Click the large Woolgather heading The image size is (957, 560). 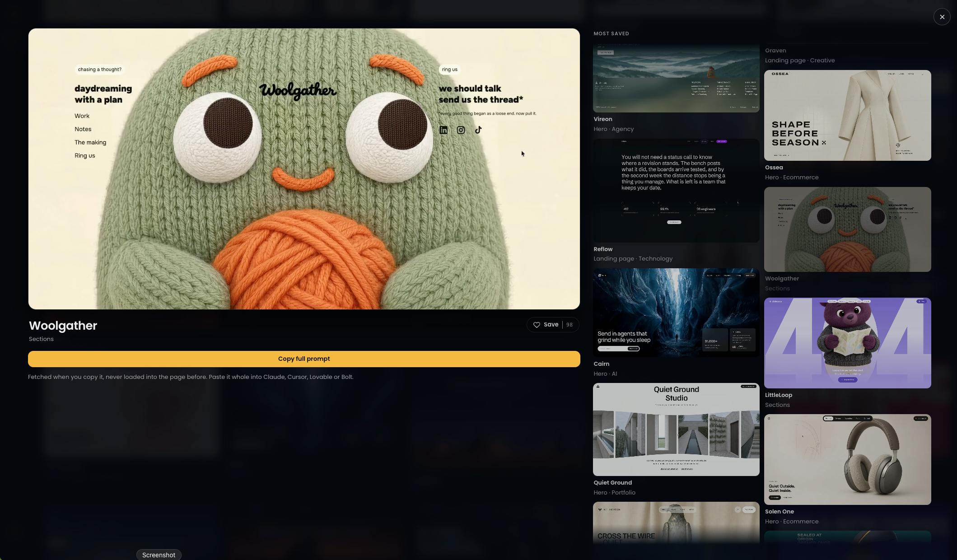pos(63,326)
